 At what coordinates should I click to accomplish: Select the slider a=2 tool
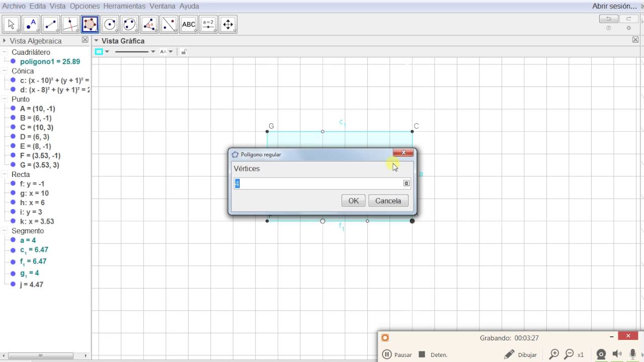tap(208, 24)
